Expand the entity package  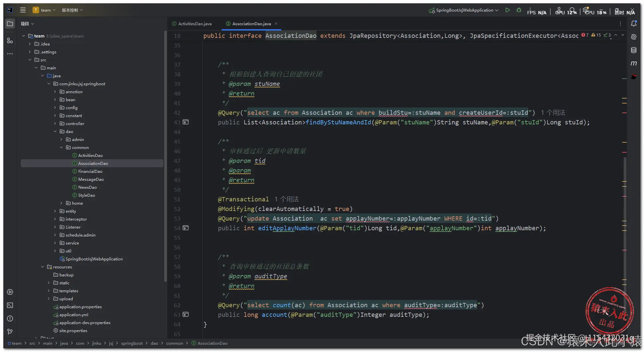coord(55,211)
